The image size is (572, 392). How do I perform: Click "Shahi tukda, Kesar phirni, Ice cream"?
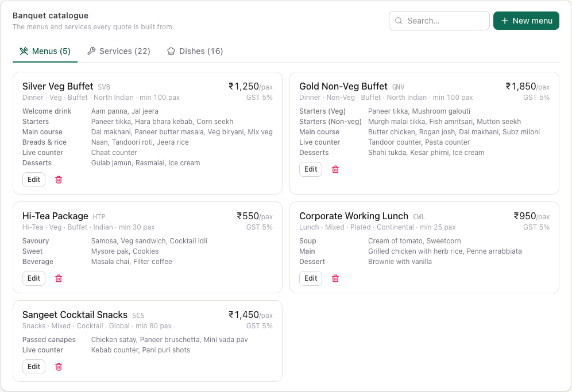pyautogui.click(x=426, y=153)
